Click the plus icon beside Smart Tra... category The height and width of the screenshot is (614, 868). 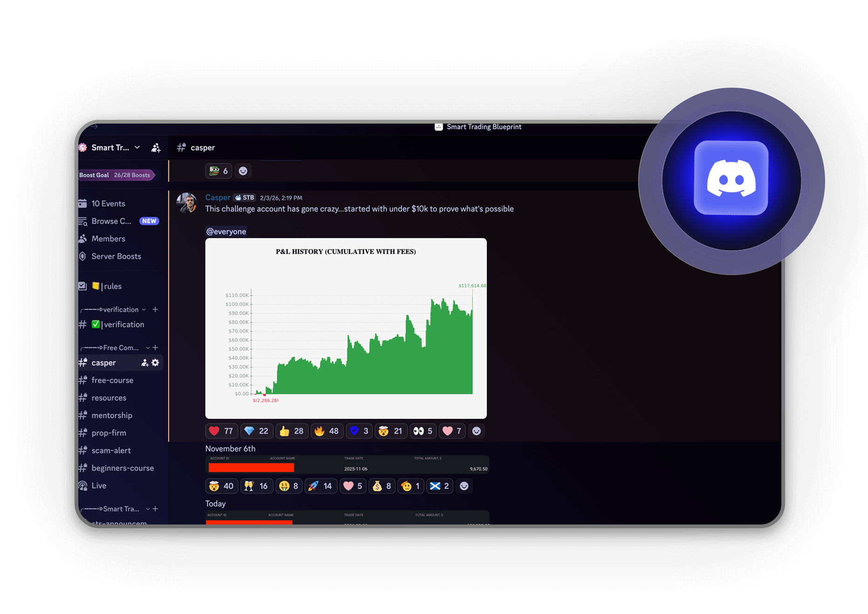click(155, 509)
